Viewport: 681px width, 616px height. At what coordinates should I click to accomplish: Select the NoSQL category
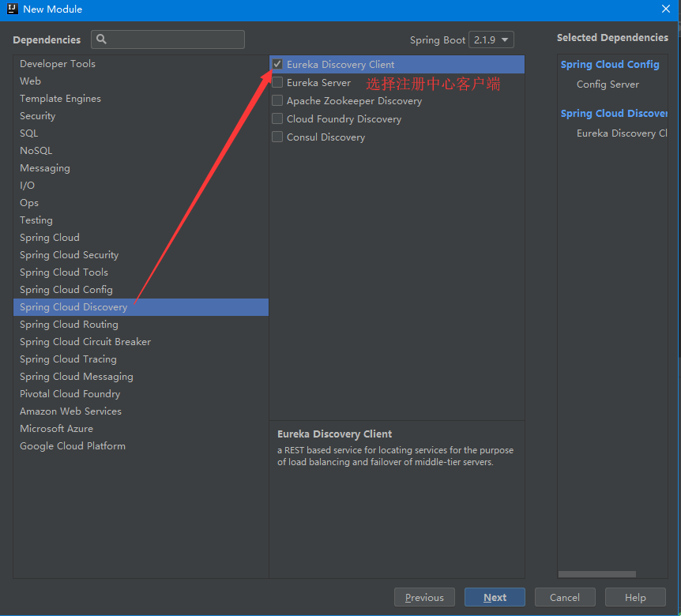[141, 151]
